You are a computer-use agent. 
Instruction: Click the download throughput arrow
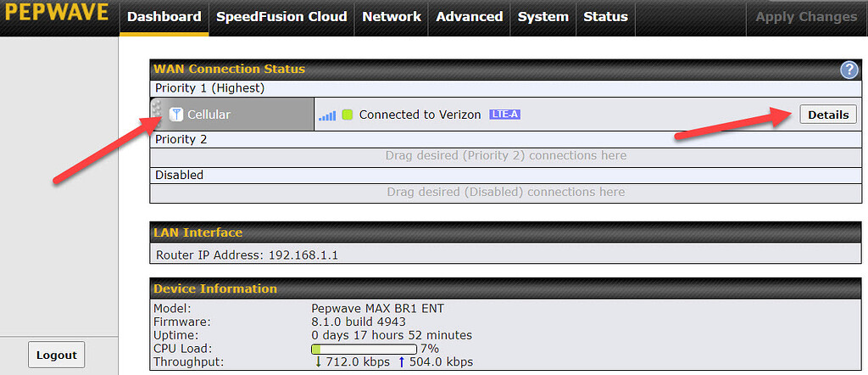click(x=318, y=363)
